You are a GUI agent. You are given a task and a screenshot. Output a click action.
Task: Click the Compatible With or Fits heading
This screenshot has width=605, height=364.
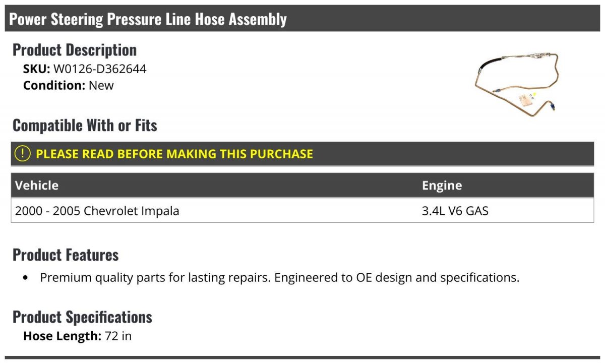(85, 125)
